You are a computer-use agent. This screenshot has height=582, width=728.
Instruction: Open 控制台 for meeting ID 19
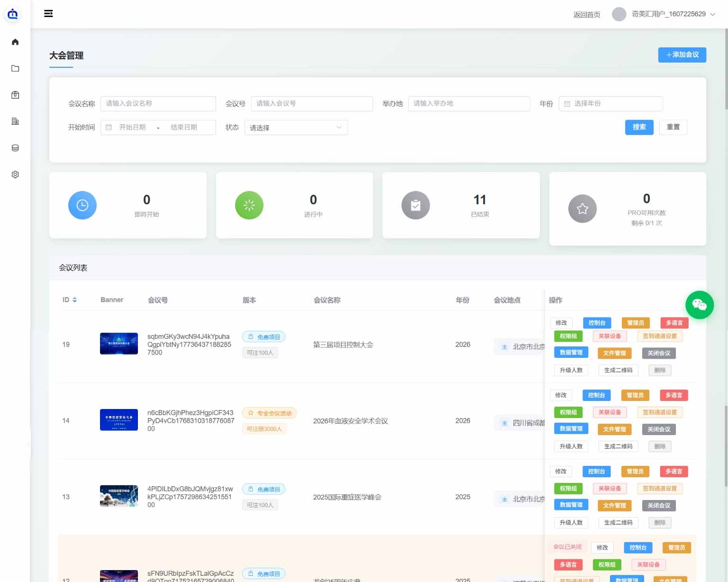click(x=597, y=323)
